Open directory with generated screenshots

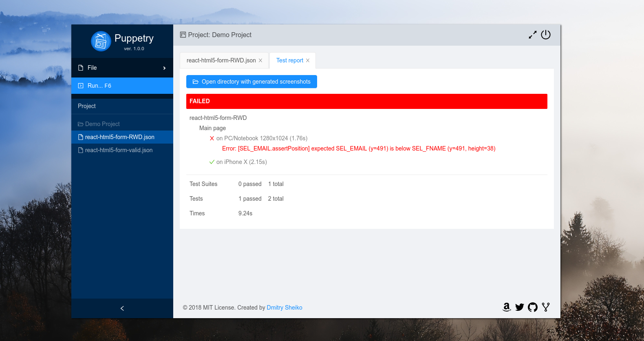tap(251, 82)
